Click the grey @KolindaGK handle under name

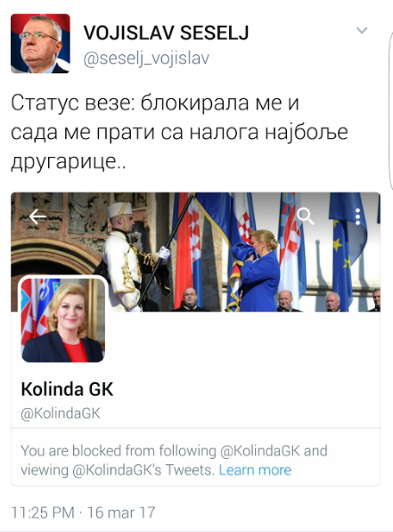pos(61,413)
